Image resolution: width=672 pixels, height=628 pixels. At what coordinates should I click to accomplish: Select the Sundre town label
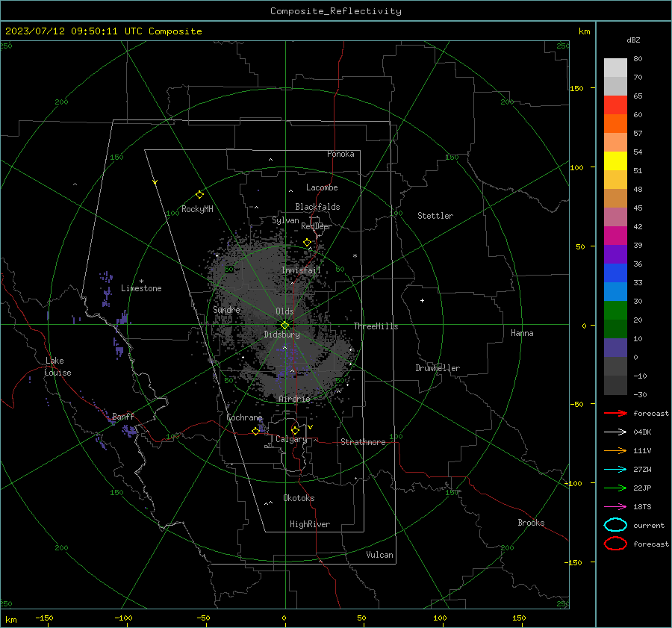click(x=227, y=309)
